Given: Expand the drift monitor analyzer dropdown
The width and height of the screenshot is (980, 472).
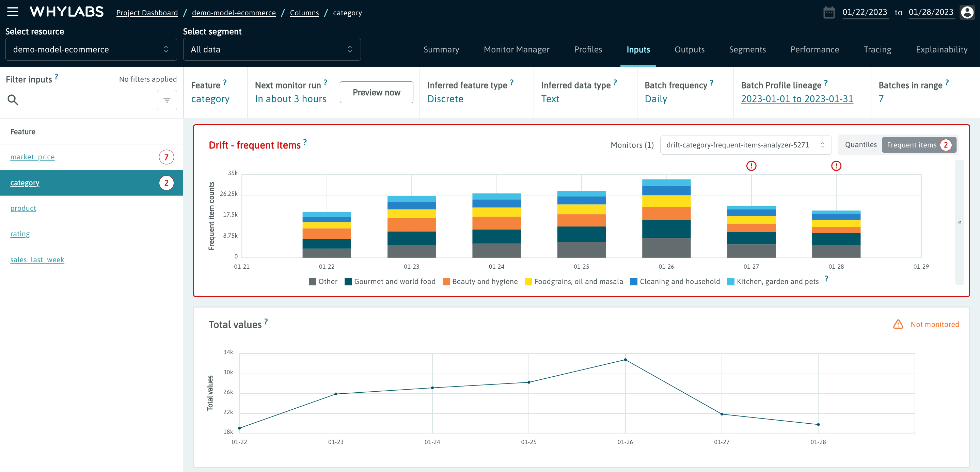Looking at the screenshot, I should tap(745, 145).
